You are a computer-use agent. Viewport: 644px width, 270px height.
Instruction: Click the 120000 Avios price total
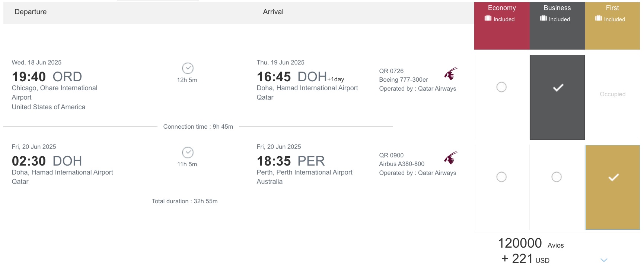point(520,244)
